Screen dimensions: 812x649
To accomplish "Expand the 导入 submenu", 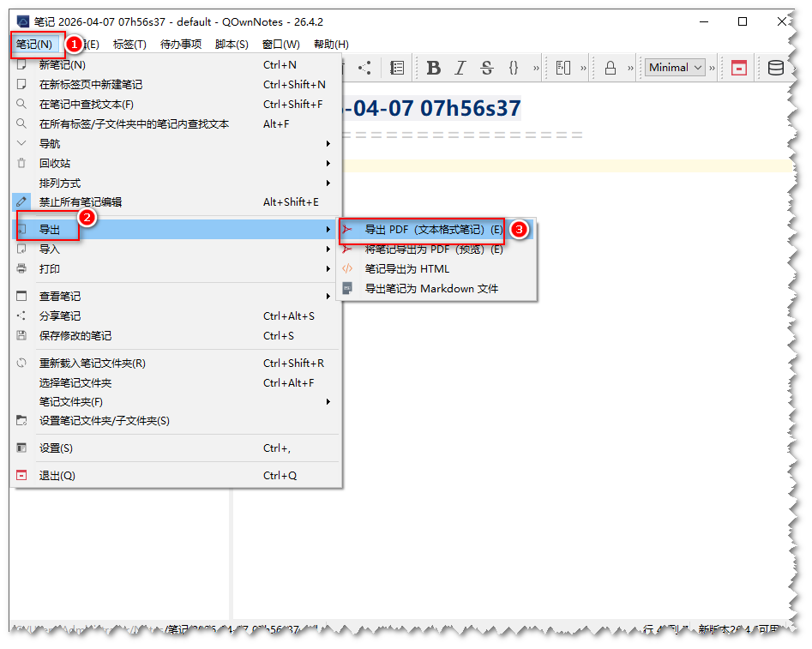I will (x=176, y=249).
